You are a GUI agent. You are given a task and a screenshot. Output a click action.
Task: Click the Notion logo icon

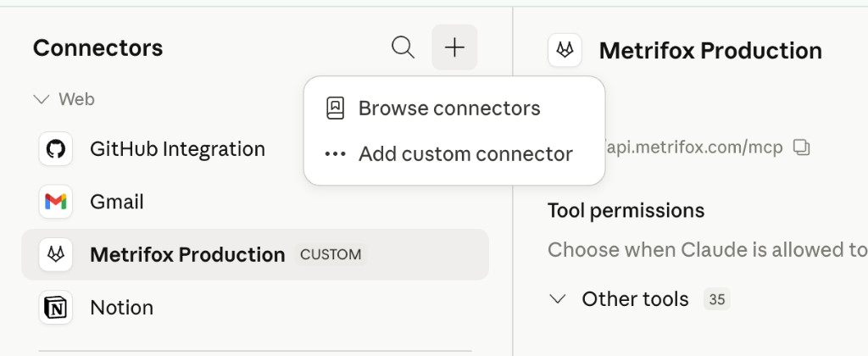[x=56, y=308]
